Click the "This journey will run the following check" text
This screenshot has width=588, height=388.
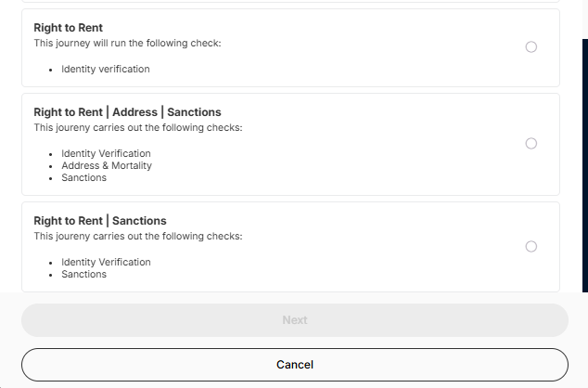tap(127, 43)
